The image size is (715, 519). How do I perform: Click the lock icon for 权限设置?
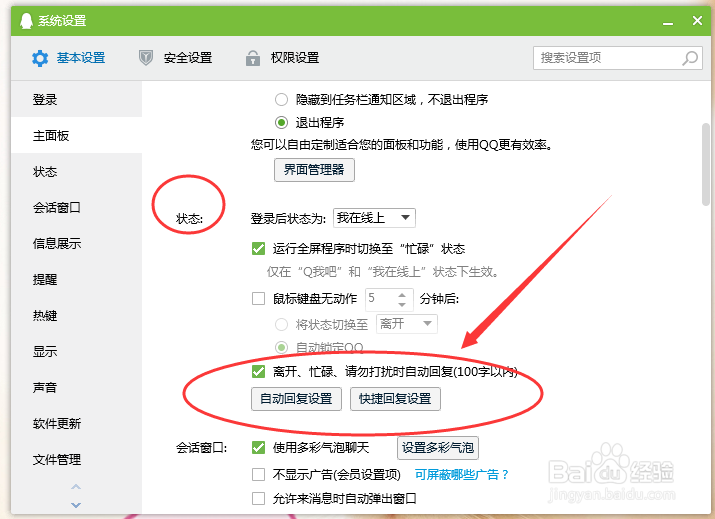(253, 58)
